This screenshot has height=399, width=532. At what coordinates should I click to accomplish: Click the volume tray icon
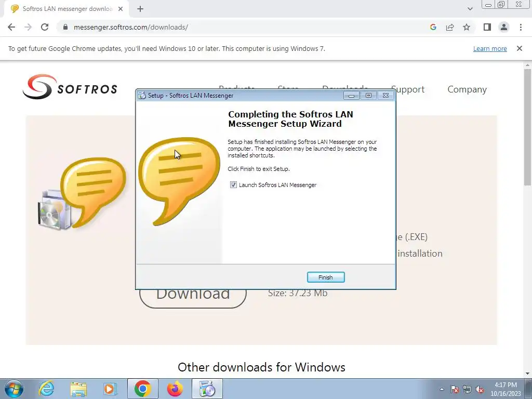[480, 389]
